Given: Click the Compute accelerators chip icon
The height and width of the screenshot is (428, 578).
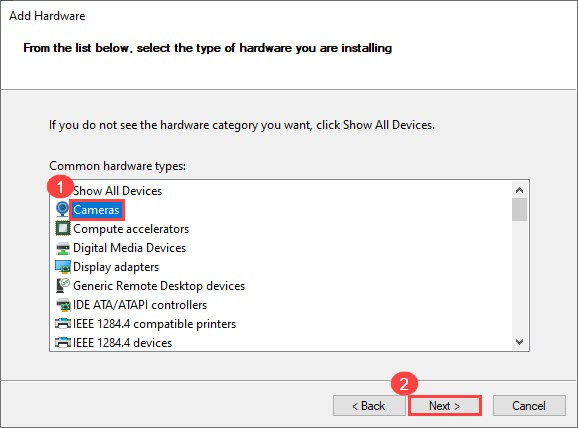Looking at the screenshot, I should pos(63,229).
